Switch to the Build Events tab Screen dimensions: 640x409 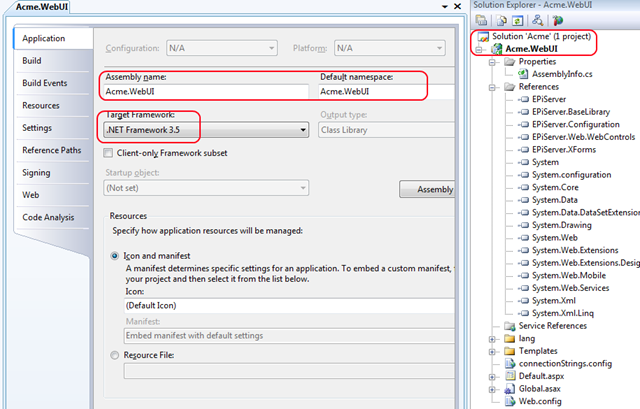click(x=45, y=83)
